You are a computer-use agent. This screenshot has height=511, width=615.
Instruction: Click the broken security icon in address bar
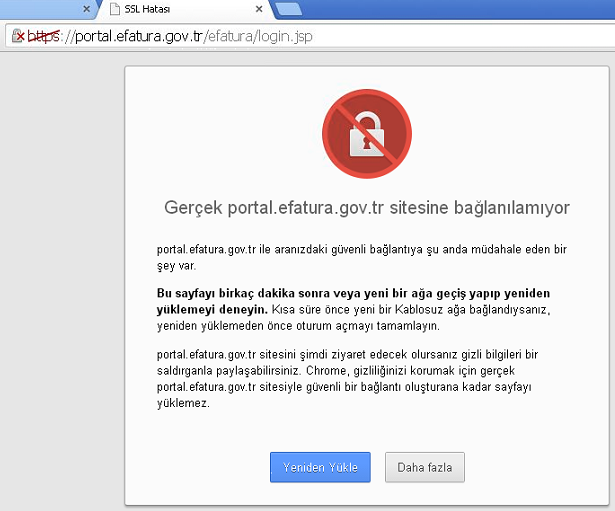pos(17,37)
